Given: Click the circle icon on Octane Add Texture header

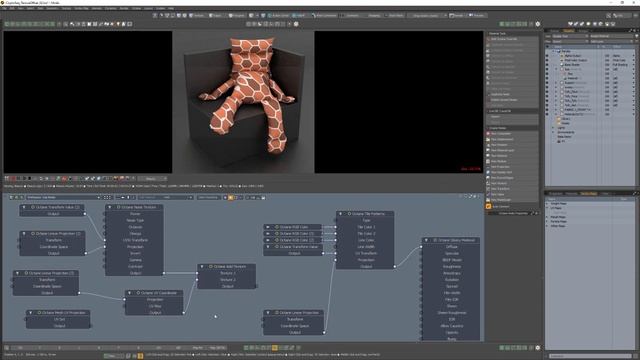Looking at the screenshot, I should tap(211, 267).
